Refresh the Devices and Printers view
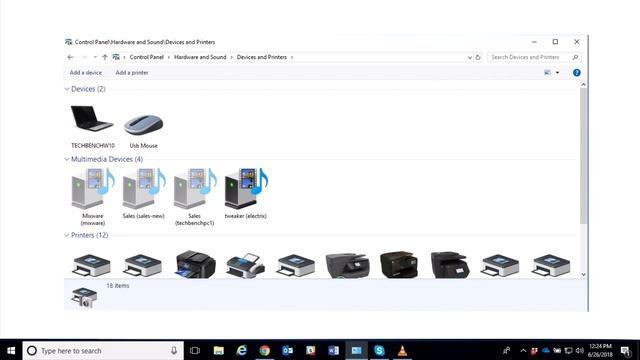The height and width of the screenshot is (360, 640). coord(478,57)
